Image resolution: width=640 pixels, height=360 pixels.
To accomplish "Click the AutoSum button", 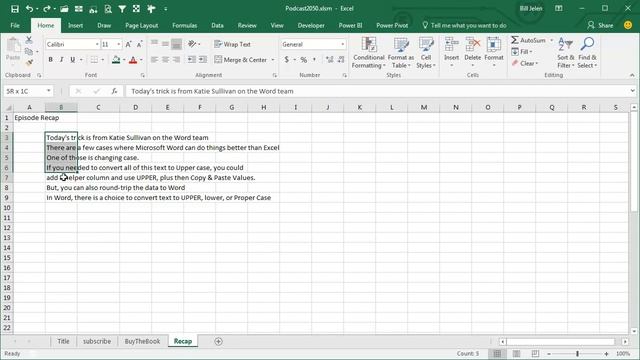I will tap(528, 40).
